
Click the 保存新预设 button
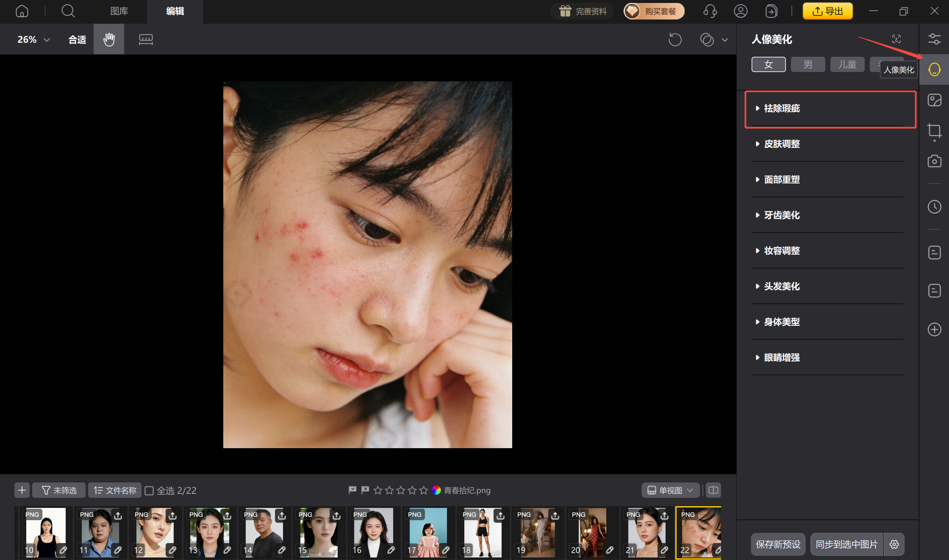[x=778, y=544]
